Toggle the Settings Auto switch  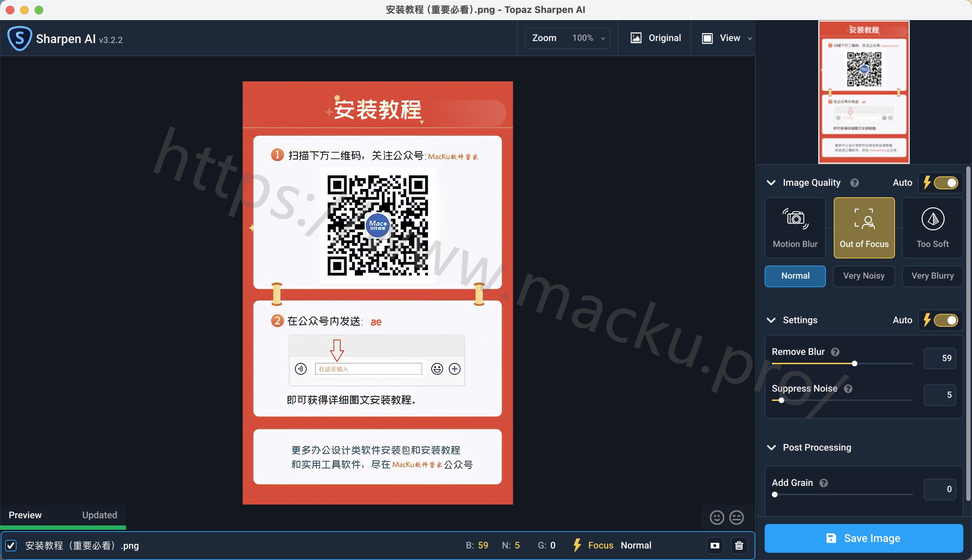(945, 320)
